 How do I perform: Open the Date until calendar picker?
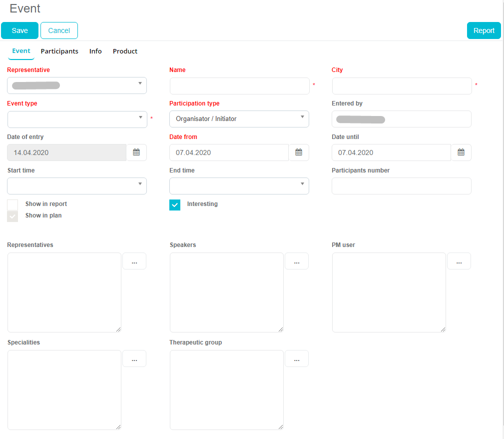click(461, 152)
